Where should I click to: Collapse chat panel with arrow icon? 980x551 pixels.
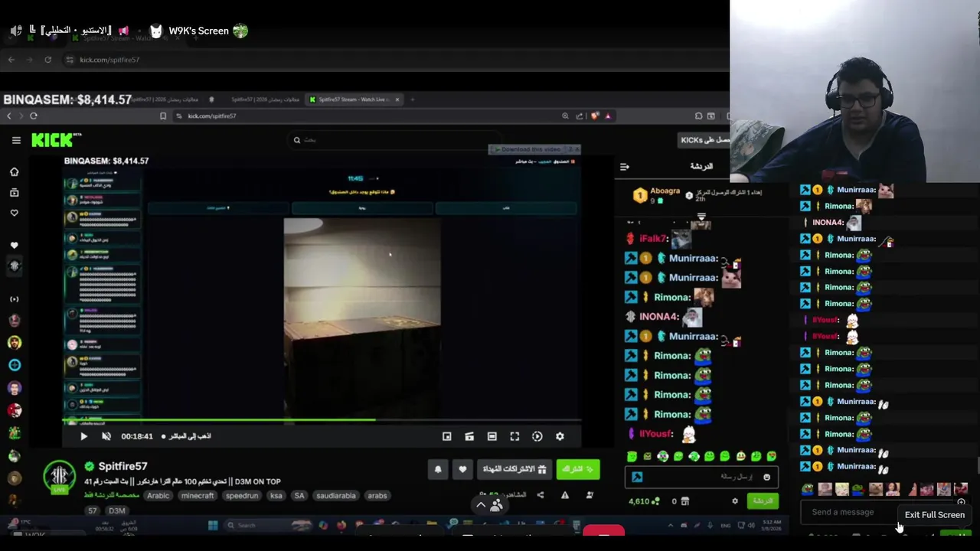pyautogui.click(x=624, y=166)
